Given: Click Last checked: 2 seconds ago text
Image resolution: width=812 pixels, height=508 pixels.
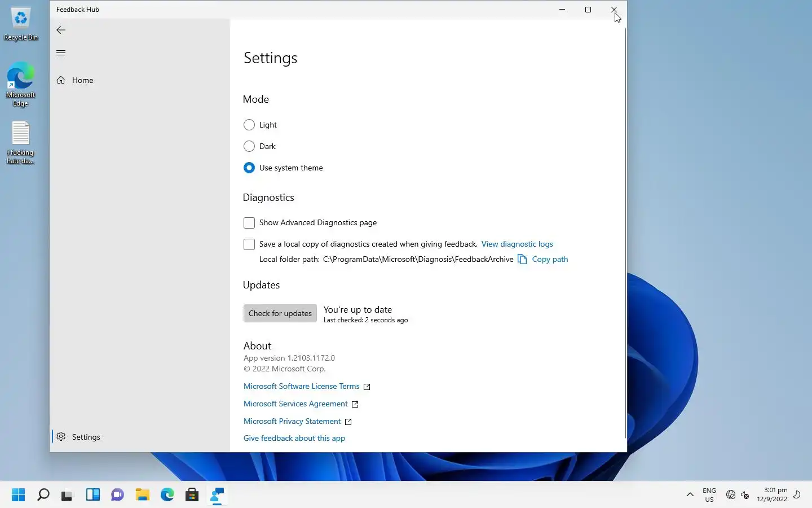Looking at the screenshot, I should (365, 320).
